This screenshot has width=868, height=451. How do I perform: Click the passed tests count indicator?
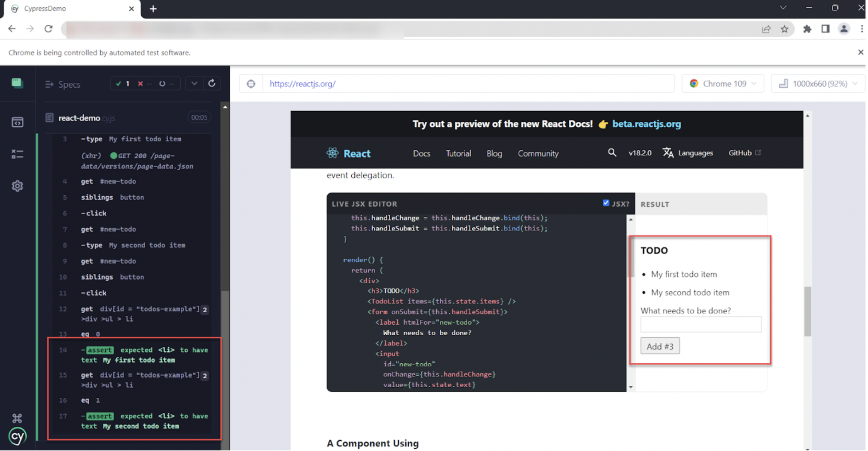[x=123, y=84]
